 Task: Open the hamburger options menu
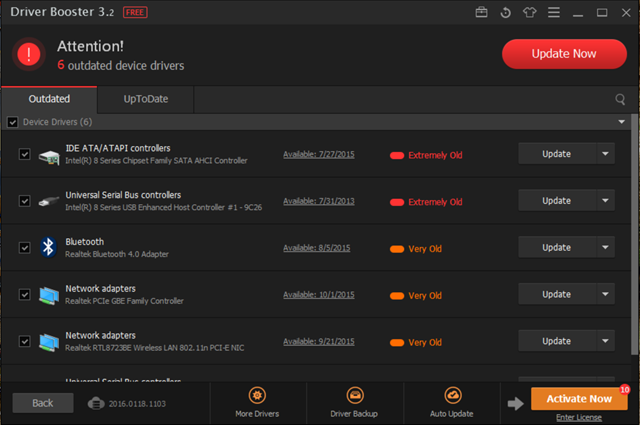[x=553, y=13]
